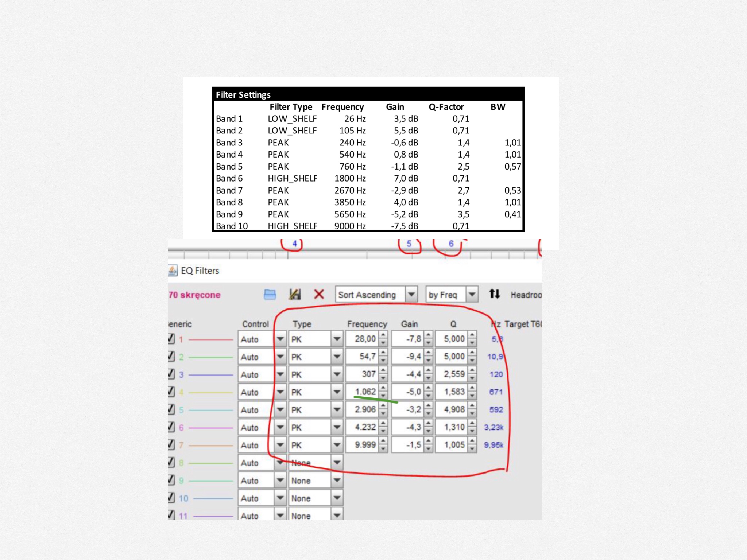Open the Control dropdown of filter 1
Viewport: 747px width, 560px height.
(x=262, y=339)
